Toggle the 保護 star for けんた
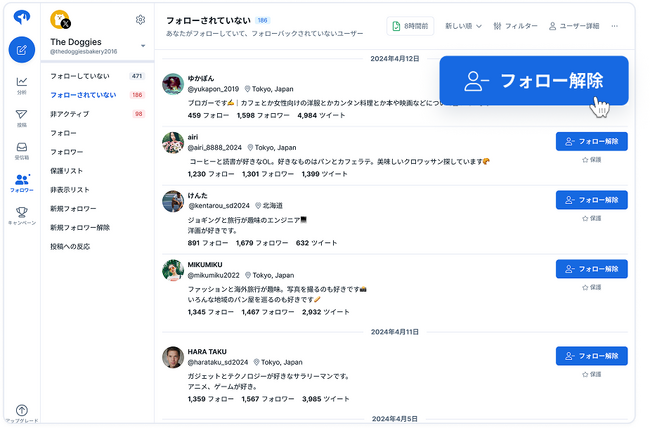The image size is (650, 428). tap(592, 218)
